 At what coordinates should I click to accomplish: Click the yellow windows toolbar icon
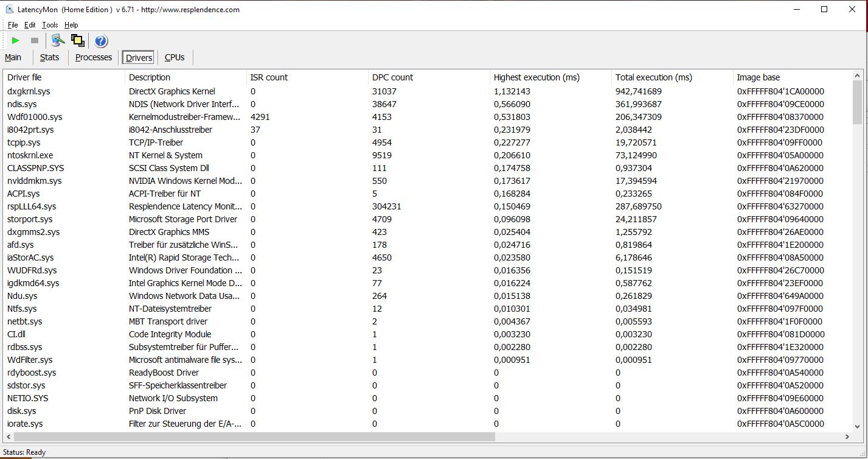click(x=77, y=41)
